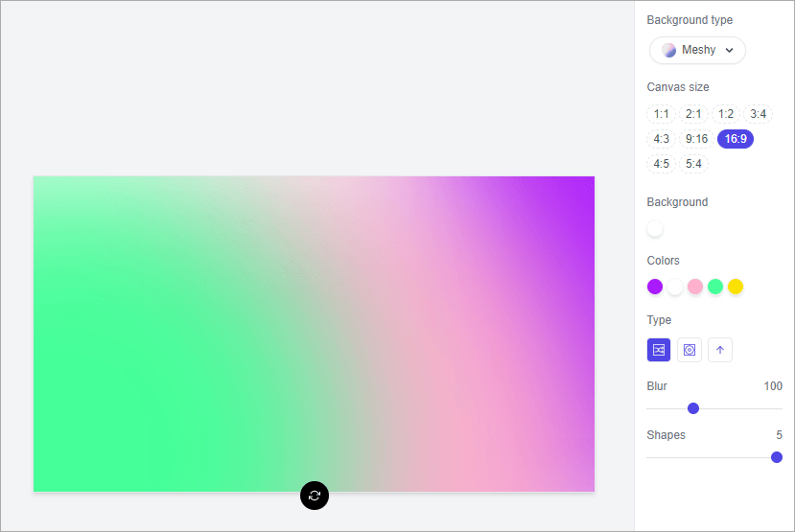Select the shuffle random type icon
This screenshot has width=795, height=532.
(659, 350)
